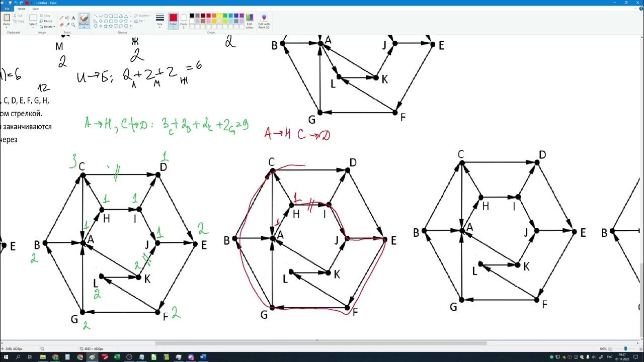The height and width of the screenshot is (362, 644).
Task: Open Excel from the taskbar
Action: click(x=117, y=357)
